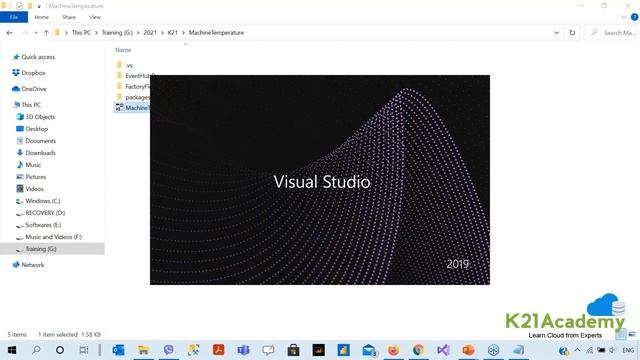The width and height of the screenshot is (640, 360).
Task: Go up one folder level
Action: [x=46, y=33]
